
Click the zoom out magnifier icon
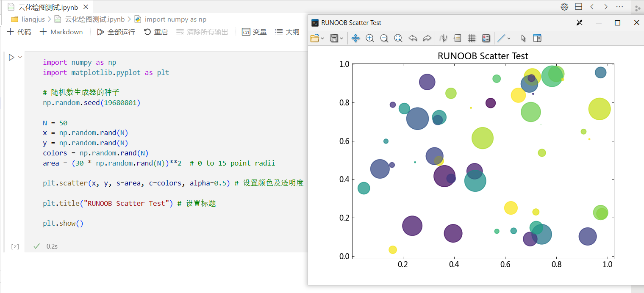384,39
